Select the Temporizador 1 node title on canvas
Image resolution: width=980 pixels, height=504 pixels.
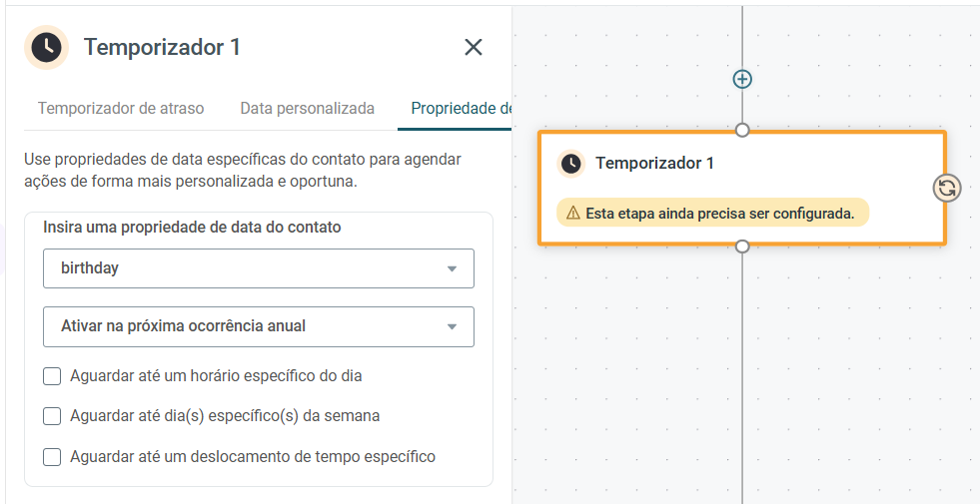coord(654,163)
